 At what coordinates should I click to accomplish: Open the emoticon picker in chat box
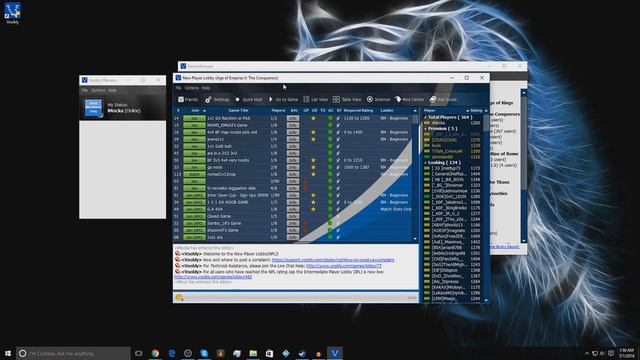click(179, 298)
